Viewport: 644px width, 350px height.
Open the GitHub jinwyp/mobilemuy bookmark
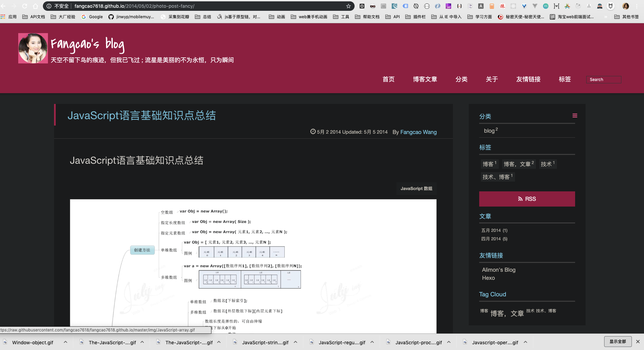[131, 17]
